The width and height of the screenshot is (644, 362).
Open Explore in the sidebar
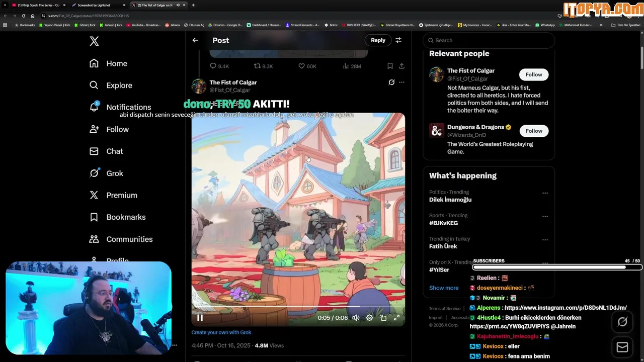point(111,85)
